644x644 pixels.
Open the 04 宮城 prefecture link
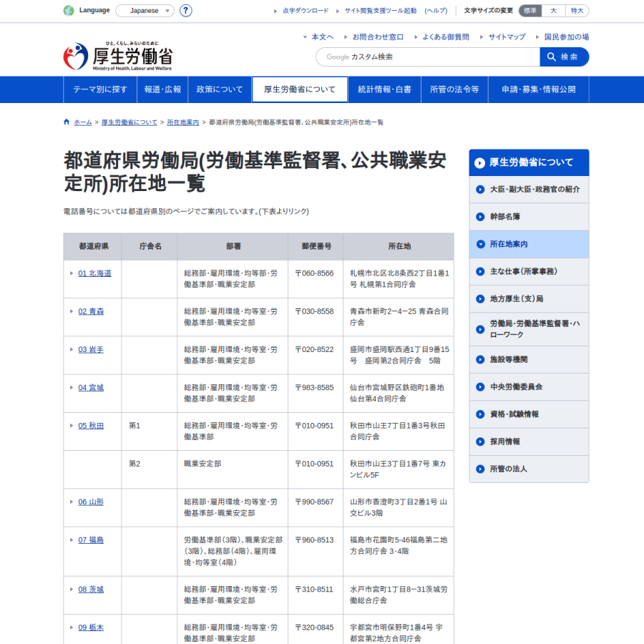tap(91, 388)
